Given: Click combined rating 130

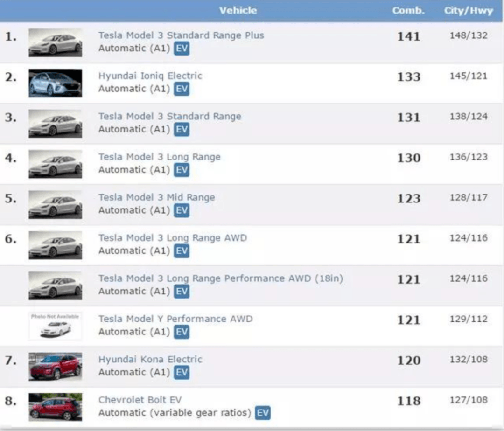Looking at the screenshot, I should (x=409, y=158).
